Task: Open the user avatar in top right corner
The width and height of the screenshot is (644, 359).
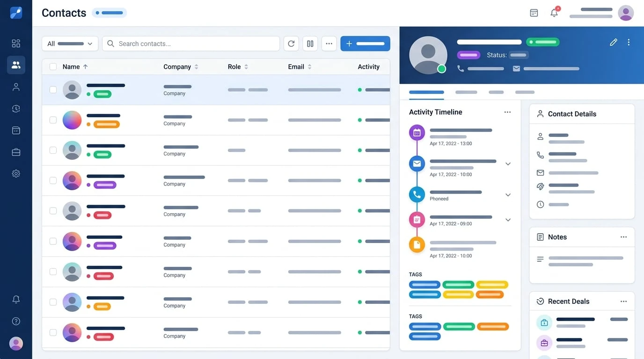Action: [x=626, y=13]
